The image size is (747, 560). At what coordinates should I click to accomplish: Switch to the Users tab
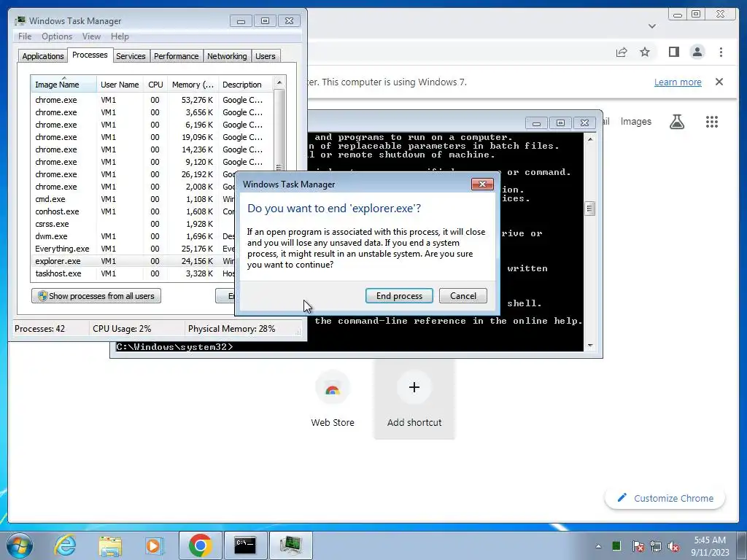coord(266,56)
